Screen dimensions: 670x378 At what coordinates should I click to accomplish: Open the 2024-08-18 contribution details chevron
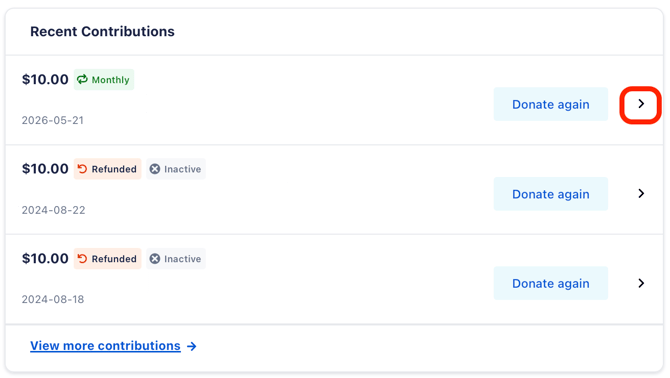tap(641, 283)
